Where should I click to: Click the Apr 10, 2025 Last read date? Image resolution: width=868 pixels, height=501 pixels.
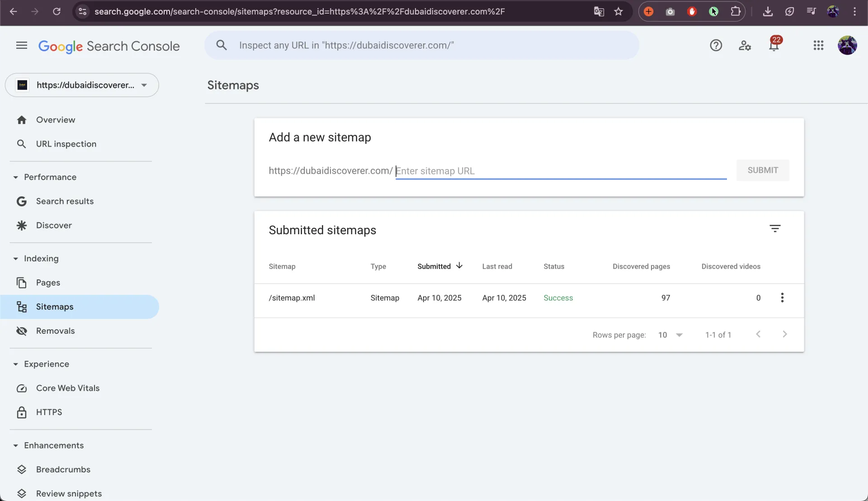click(504, 298)
